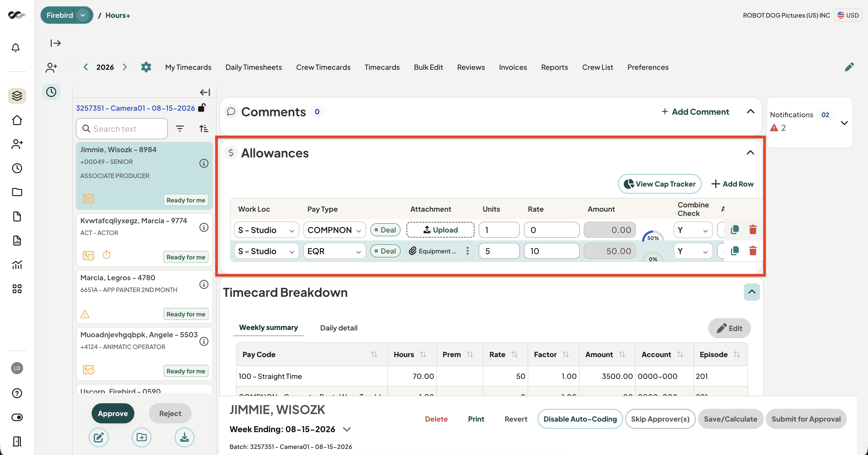
Task: Expand the sidebar with arrow-right icon
Action: 56,43
